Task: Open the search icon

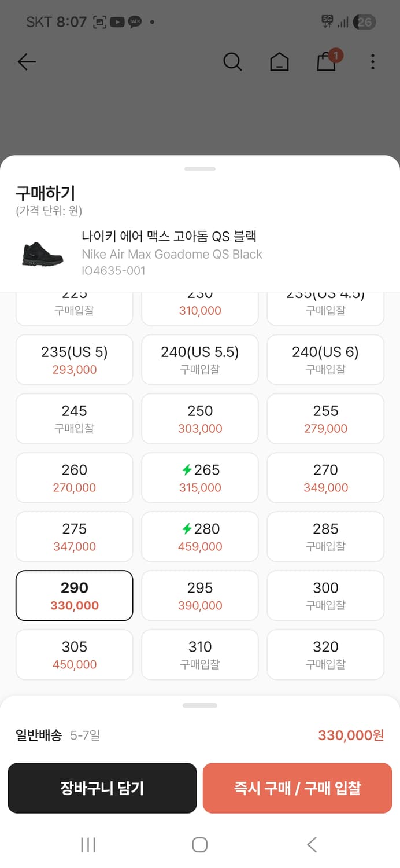Action: tap(233, 62)
